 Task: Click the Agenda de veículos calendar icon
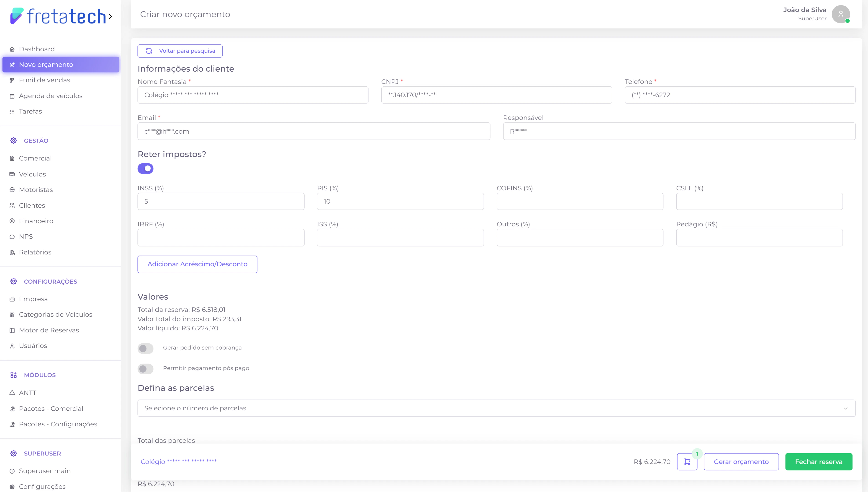coord(12,96)
